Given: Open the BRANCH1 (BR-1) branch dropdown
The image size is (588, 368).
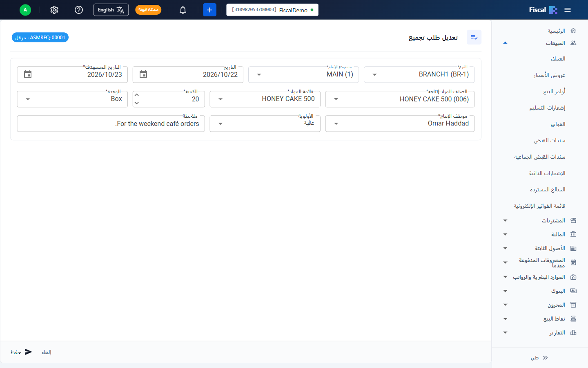Looking at the screenshot, I should [x=419, y=74].
